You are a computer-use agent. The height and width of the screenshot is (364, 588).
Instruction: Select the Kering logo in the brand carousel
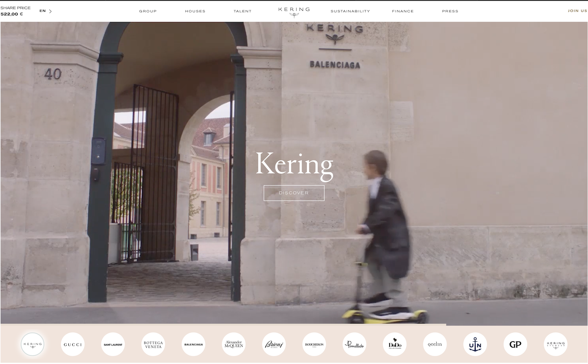(33, 344)
